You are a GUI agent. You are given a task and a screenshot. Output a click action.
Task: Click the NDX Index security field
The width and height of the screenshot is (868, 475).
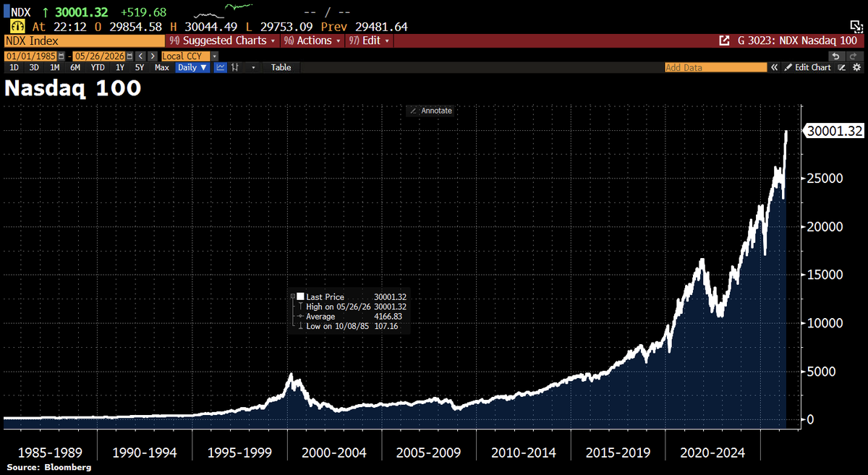point(84,41)
